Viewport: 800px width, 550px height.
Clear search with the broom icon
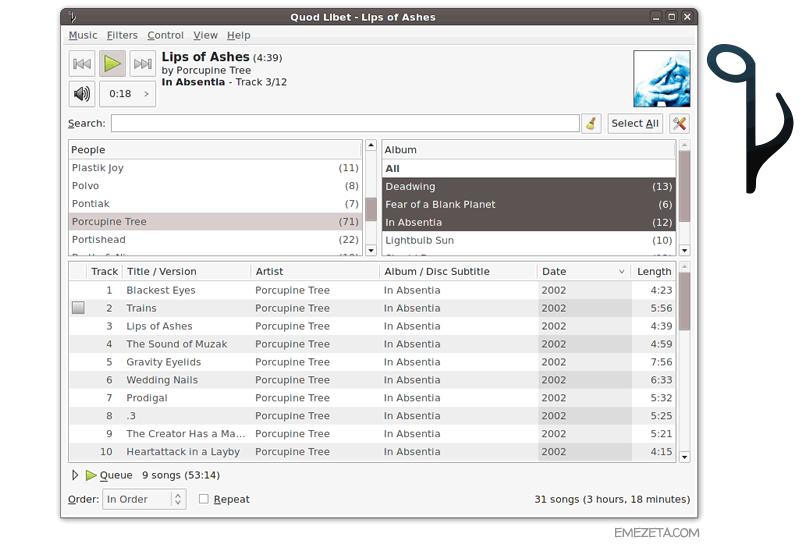pos(591,123)
